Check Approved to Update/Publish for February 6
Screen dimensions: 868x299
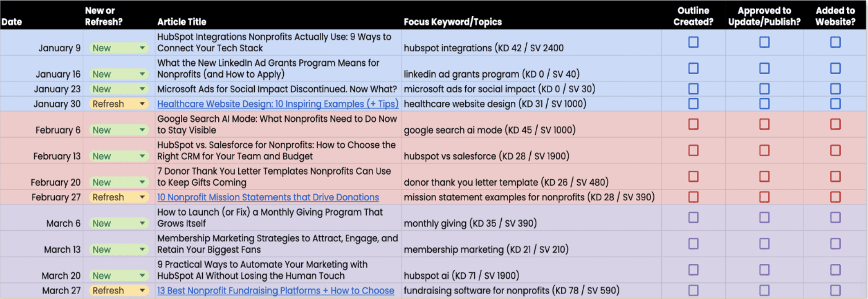764,124
